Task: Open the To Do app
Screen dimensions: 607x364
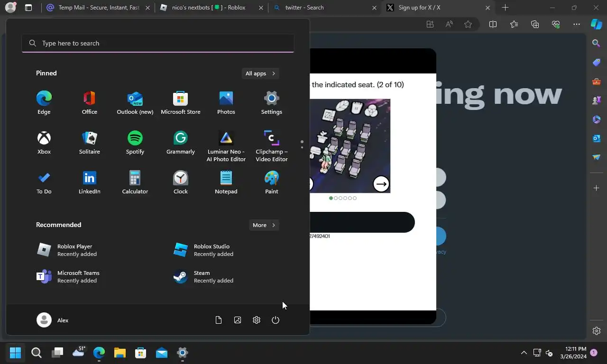Action: pyautogui.click(x=44, y=182)
